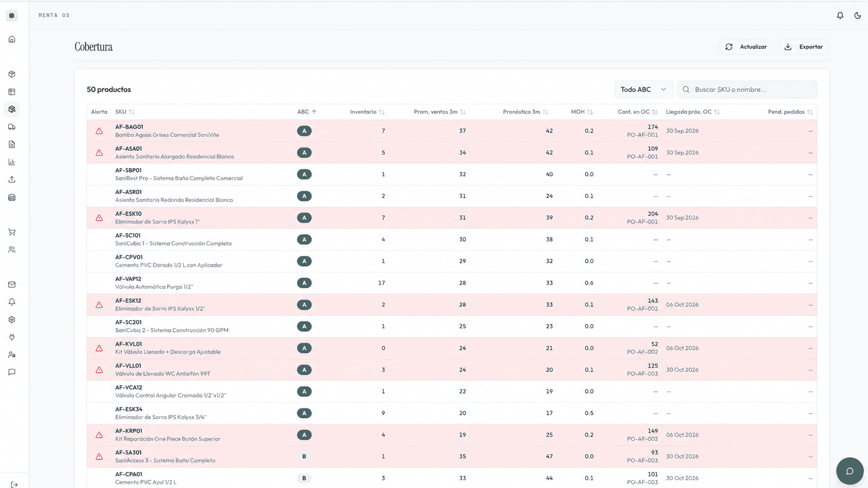Screen dimensions: 868x488
Task: Open the mail envelope sidebar icon
Action: tap(12, 284)
